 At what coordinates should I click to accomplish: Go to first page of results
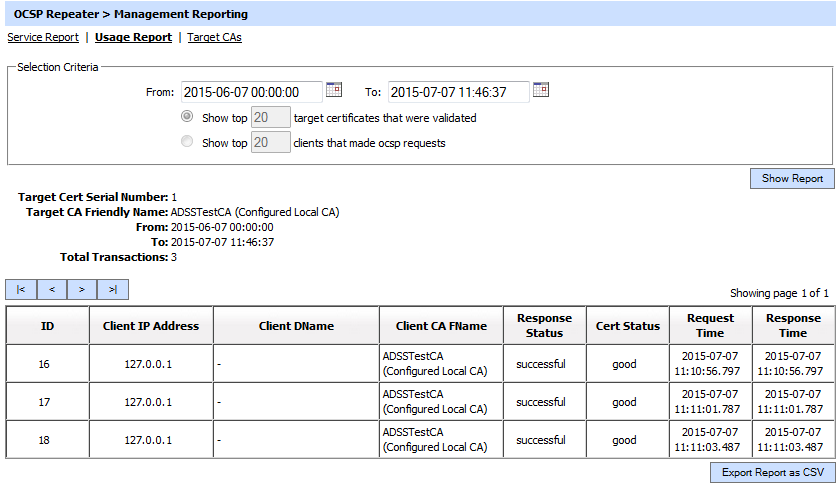[x=21, y=290]
